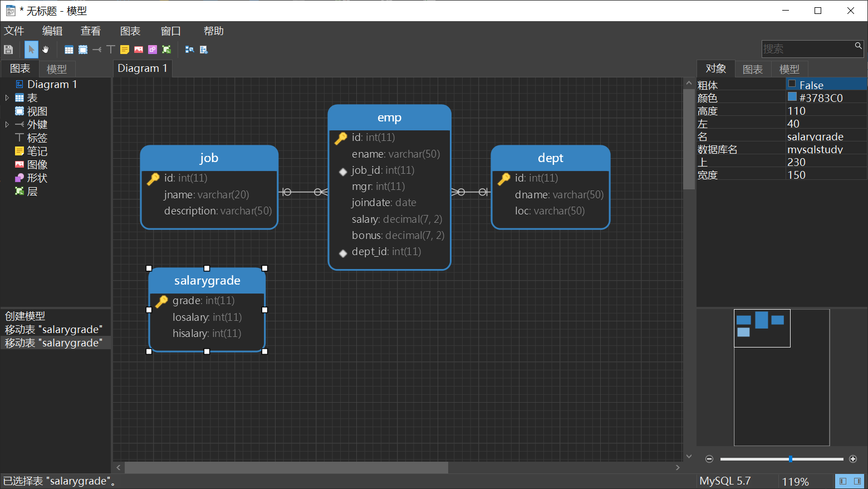The height and width of the screenshot is (489, 868).
Task: Click the 创建模型 history entry
Action: 25,316
